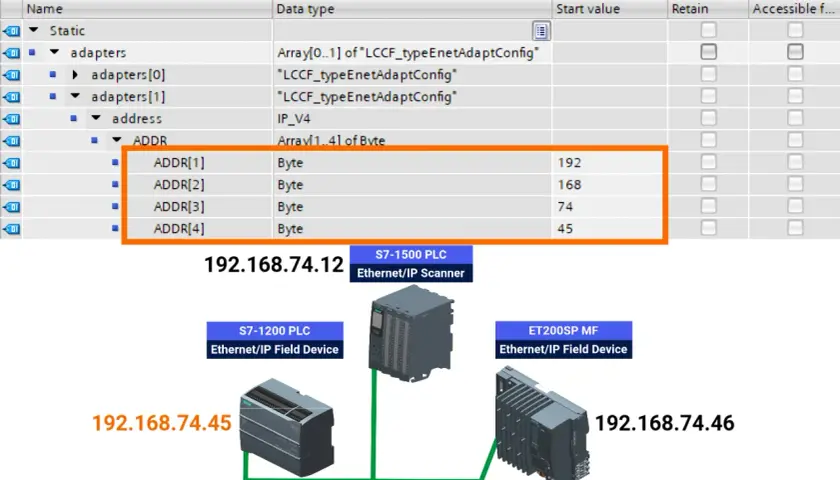Toggle Retain checkbox for ADDR[4] row
This screenshot has height=480, width=840.
pos(708,228)
